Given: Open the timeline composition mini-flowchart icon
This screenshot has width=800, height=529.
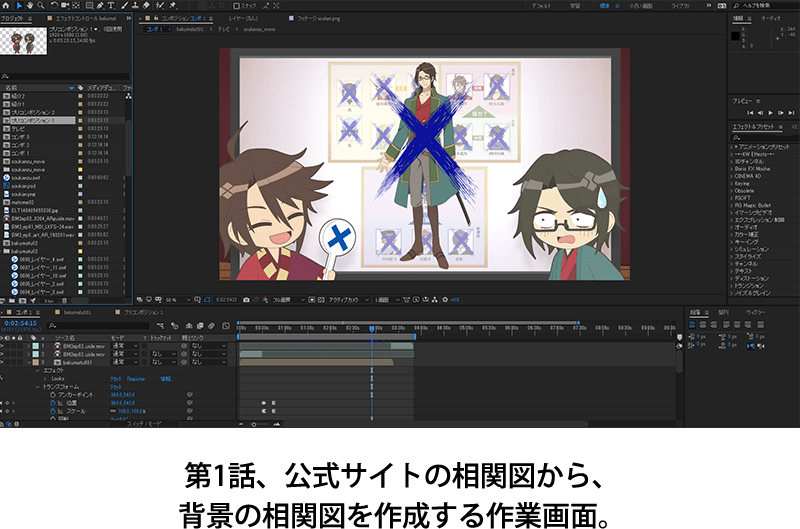Looking at the screenshot, I should point(160,325).
